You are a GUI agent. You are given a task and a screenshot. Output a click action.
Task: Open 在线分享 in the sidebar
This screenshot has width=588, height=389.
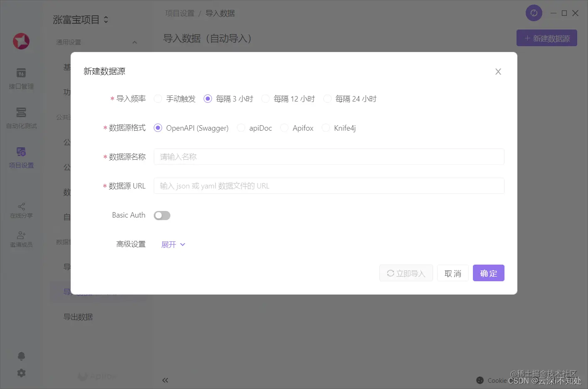(21, 211)
